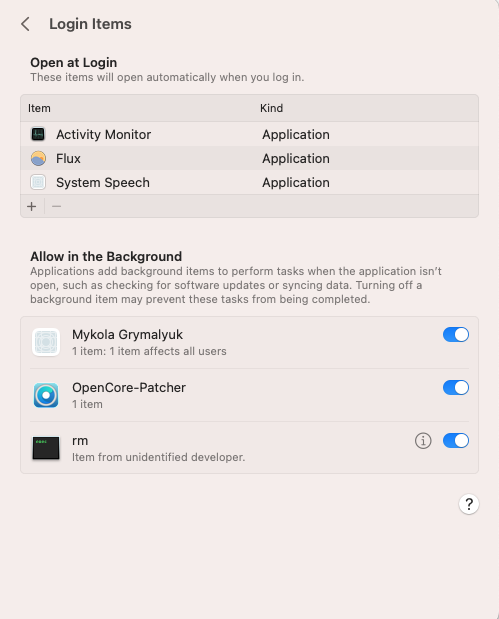Viewport: 499px width, 619px height.
Task: Add a login item with plus button
Action: pos(32,206)
